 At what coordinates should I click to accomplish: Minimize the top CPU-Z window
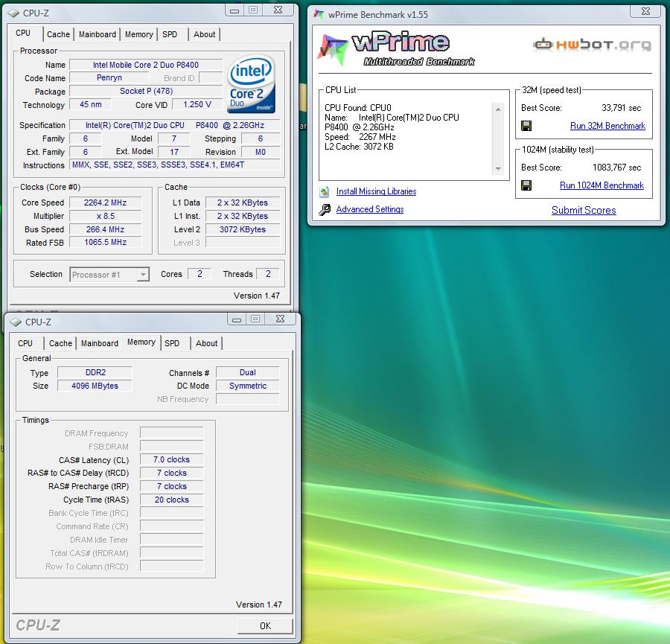pyautogui.click(x=234, y=10)
